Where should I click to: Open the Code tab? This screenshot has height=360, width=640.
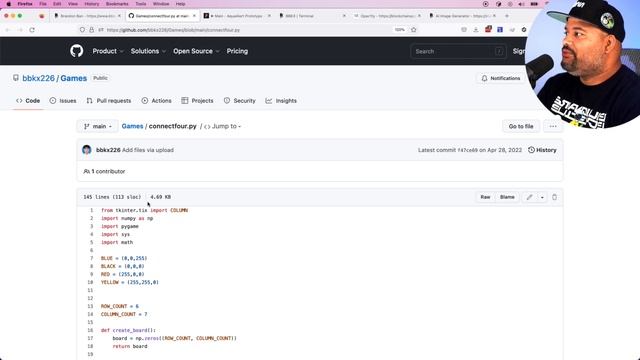(x=28, y=100)
